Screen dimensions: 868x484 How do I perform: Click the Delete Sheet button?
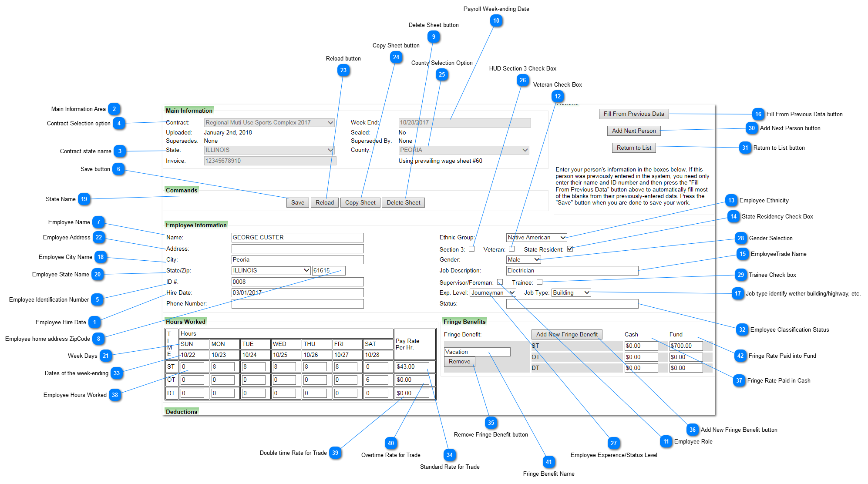click(x=404, y=202)
